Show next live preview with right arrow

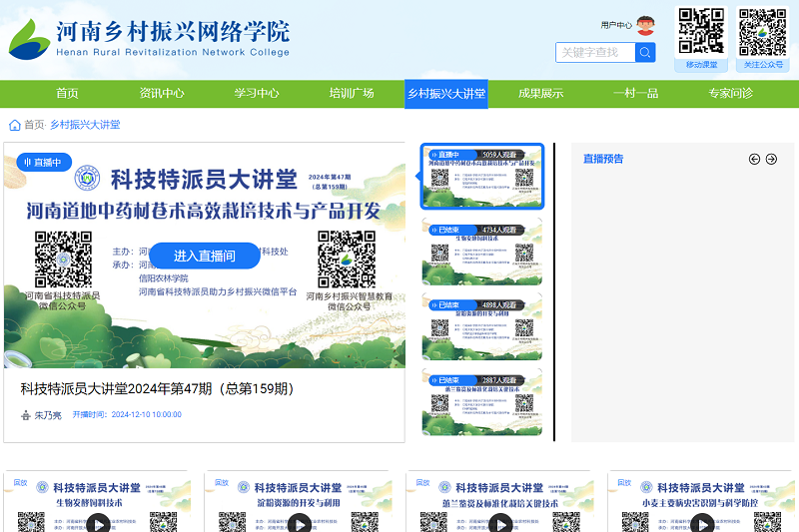coord(771,159)
